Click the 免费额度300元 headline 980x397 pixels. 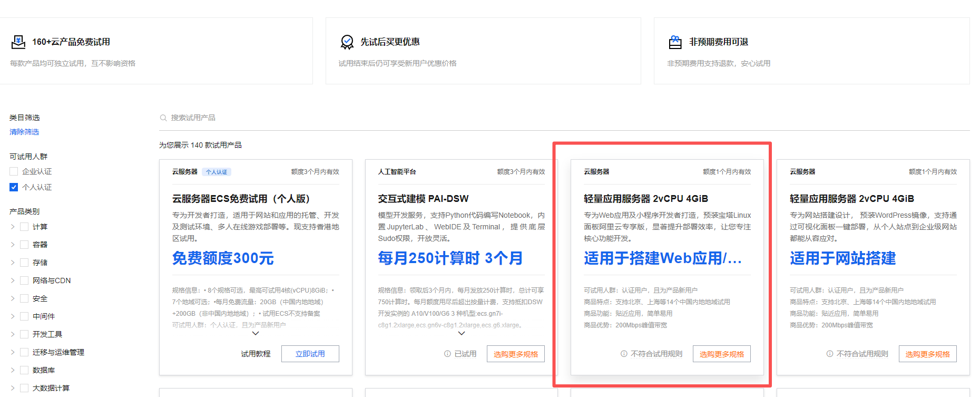pyautogui.click(x=223, y=258)
